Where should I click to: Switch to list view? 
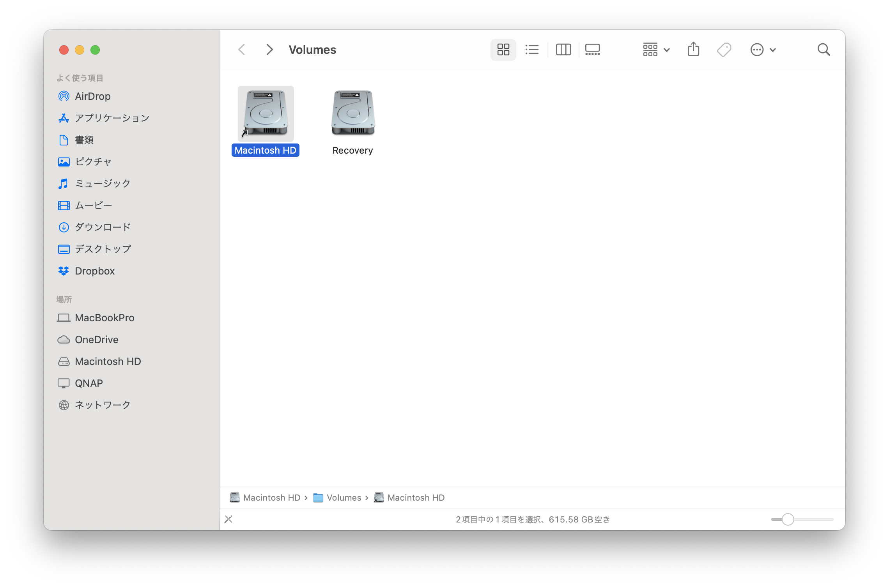(532, 50)
